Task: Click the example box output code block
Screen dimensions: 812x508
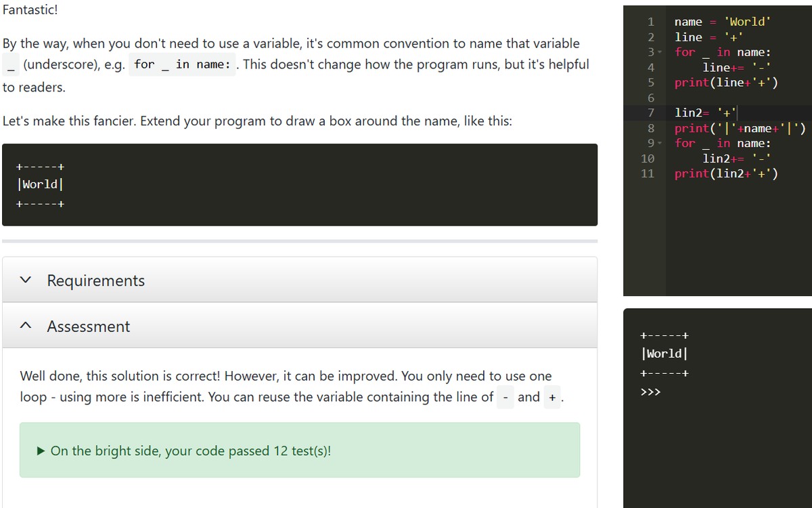Action: [299, 184]
